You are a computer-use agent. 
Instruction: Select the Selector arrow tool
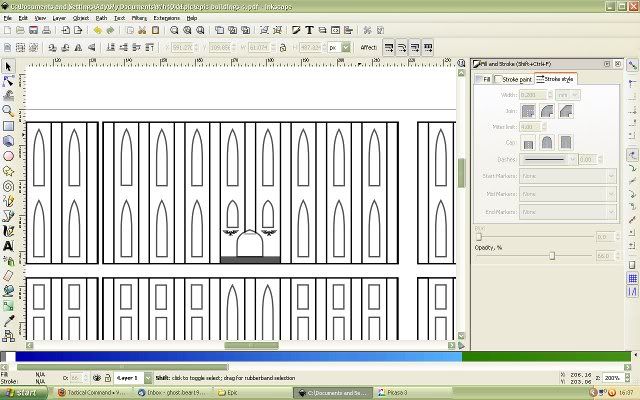[x=8, y=66]
